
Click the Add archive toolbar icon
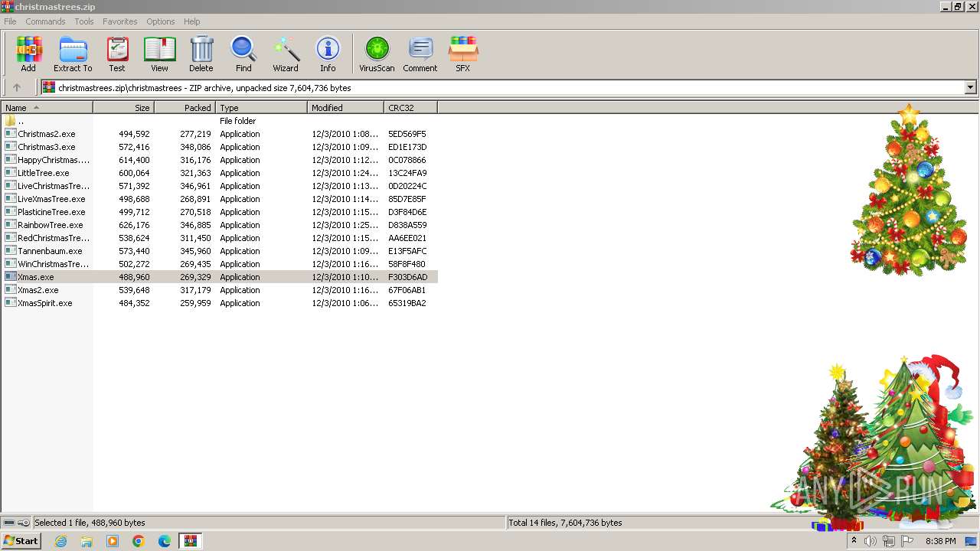point(28,54)
